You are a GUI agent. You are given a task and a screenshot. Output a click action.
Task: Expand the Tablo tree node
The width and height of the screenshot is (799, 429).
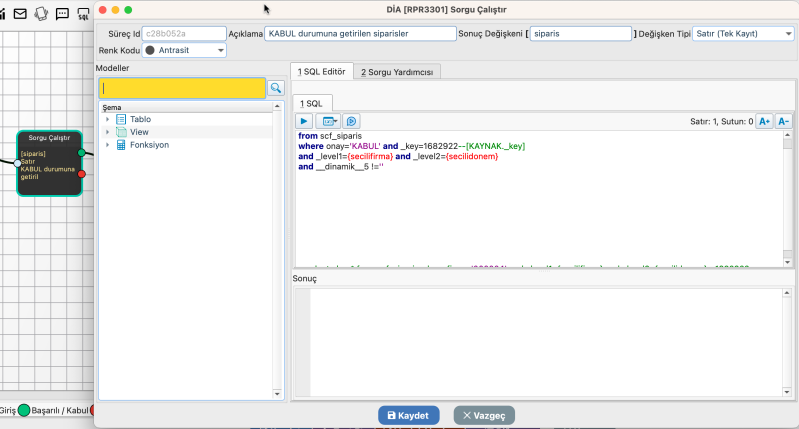tap(107, 119)
